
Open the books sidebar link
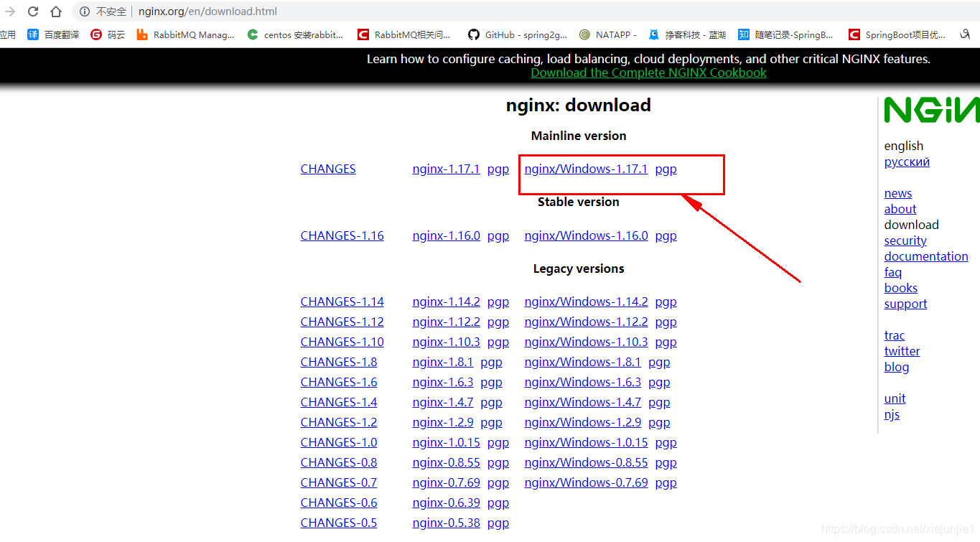(x=901, y=288)
